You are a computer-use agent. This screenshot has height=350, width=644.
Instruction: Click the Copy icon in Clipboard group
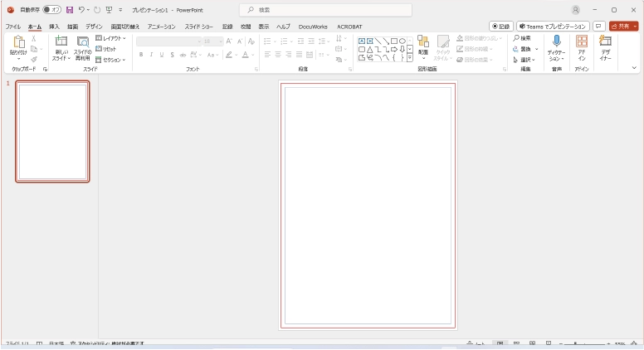pyautogui.click(x=34, y=49)
